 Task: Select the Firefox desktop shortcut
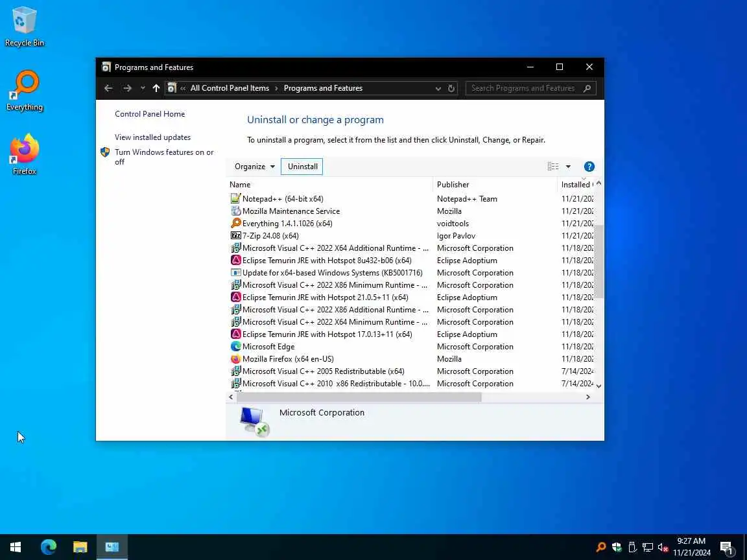coord(24,154)
